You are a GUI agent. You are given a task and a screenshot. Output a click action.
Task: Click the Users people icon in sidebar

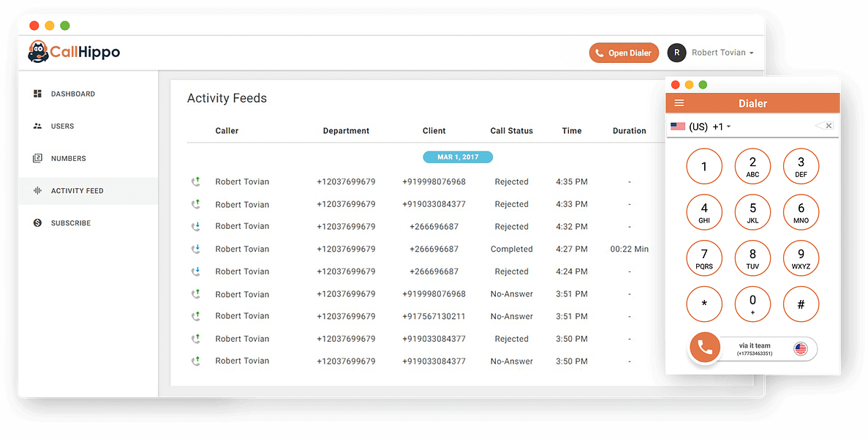[37, 127]
